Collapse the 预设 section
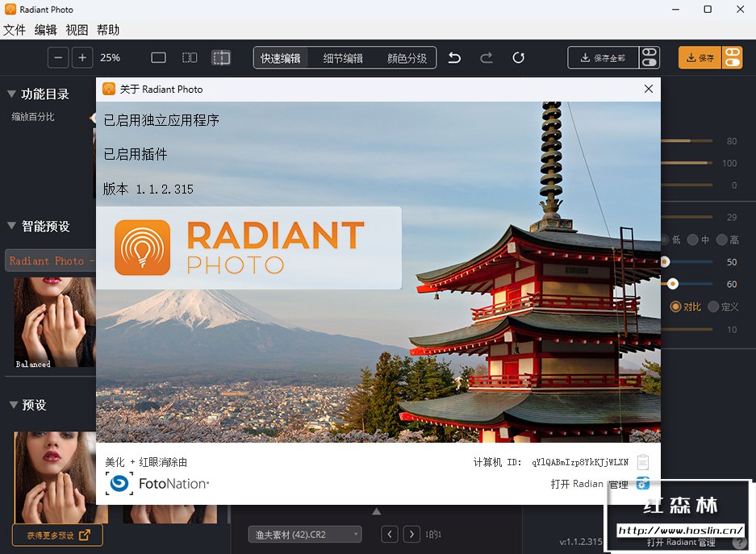 pyautogui.click(x=14, y=405)
